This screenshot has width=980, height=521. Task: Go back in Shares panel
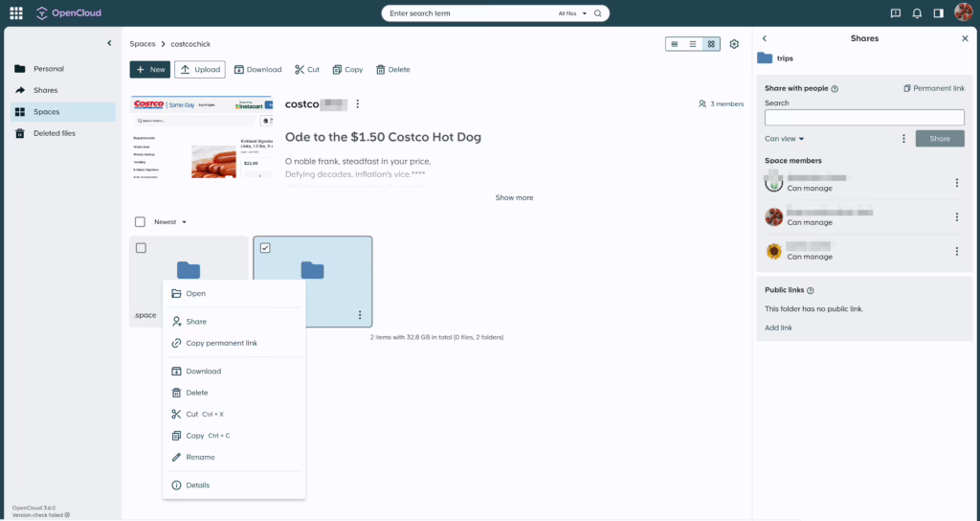(765, 38)
